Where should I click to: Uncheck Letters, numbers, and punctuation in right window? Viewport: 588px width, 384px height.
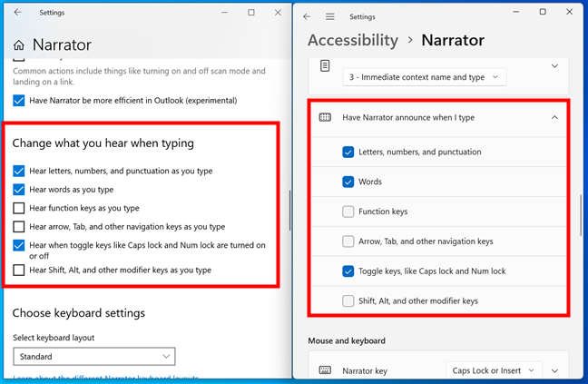(348, 152)
